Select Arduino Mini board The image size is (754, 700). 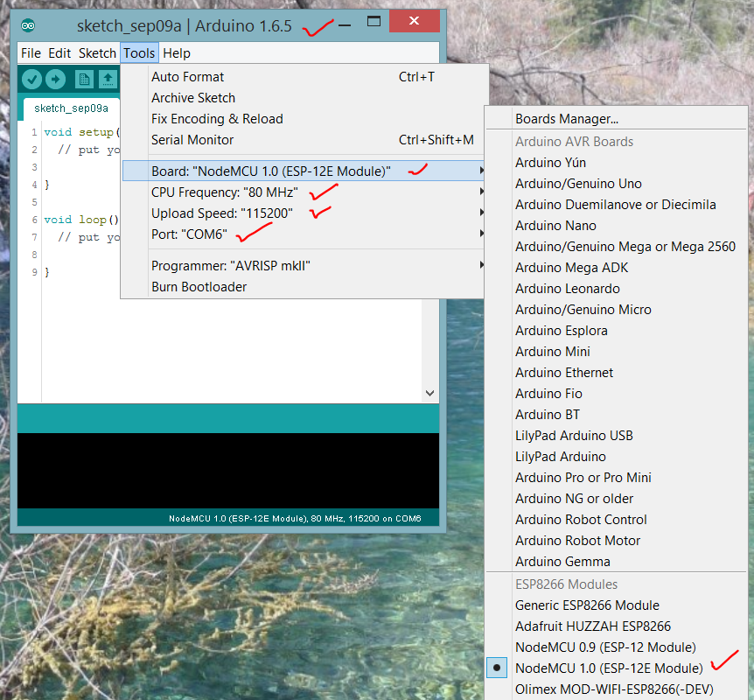coord(616,352)
